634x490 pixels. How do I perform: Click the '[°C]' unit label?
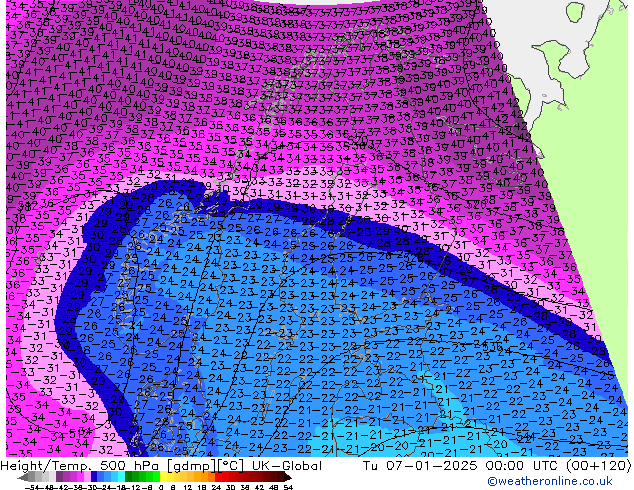coord(230,466)
